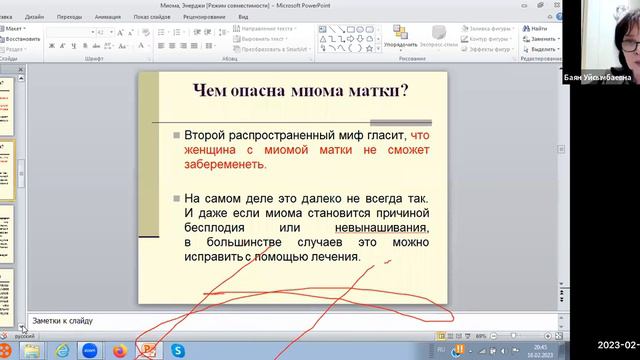Open Internet Explorer from the taskbar
The width and height of the screenshot is (640, 360).
(62, 351)
